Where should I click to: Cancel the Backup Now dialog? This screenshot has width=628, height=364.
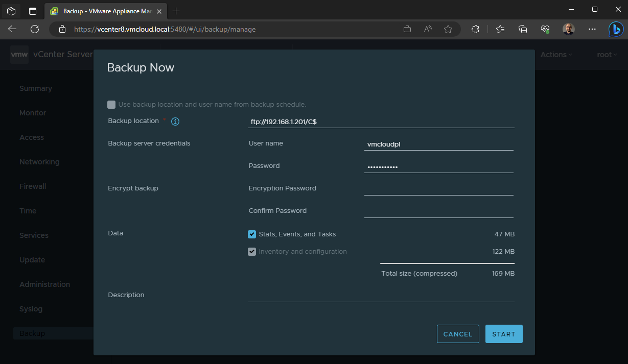point(457,334)
